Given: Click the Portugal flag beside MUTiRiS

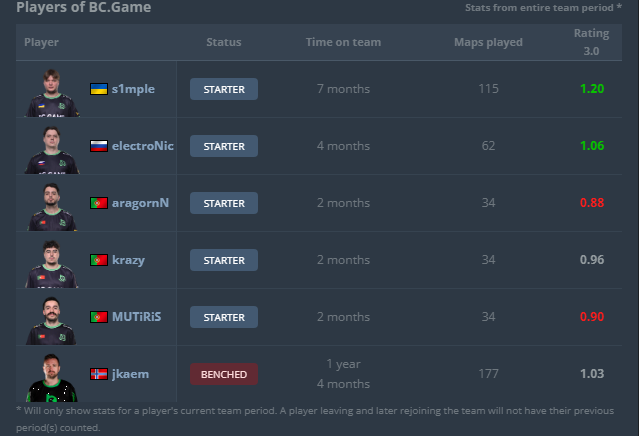Looking at the screenshot, I should pyautogui.click(x=99, y=317).
